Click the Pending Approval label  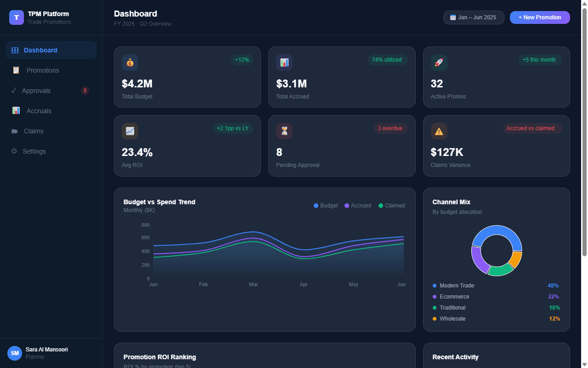[x=298, y=165]
